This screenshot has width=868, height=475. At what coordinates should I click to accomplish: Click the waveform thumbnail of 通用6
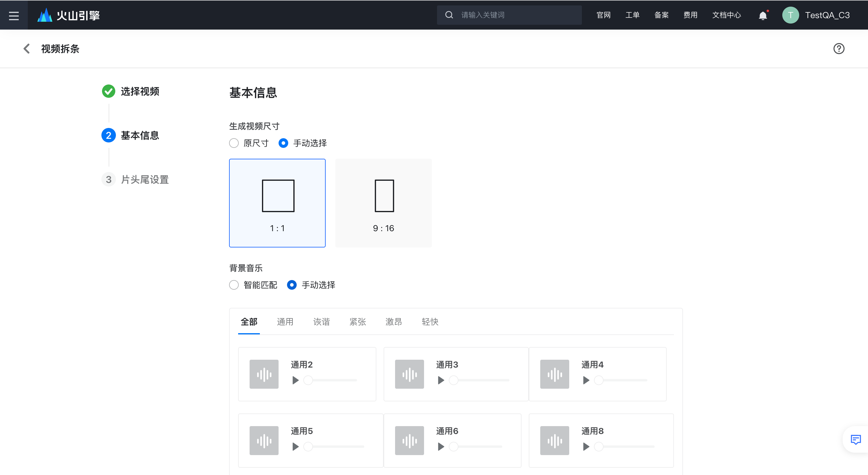click(409, 440)
